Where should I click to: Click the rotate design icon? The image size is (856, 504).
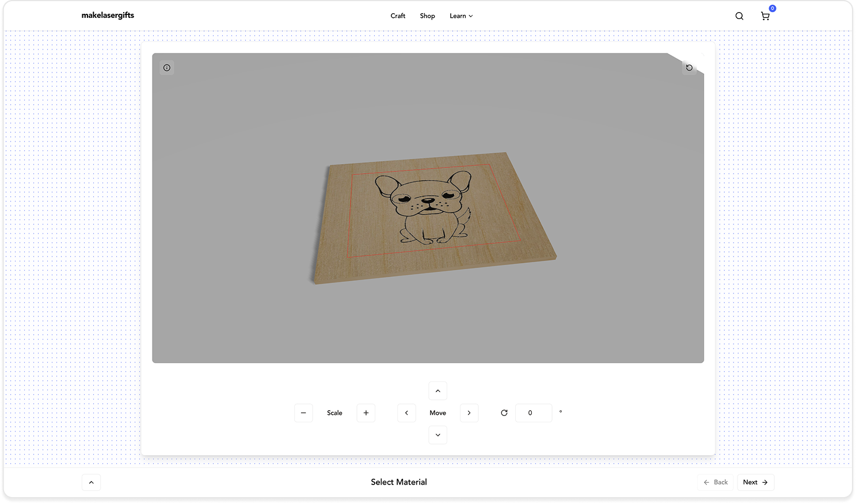[x=504, y=413]
